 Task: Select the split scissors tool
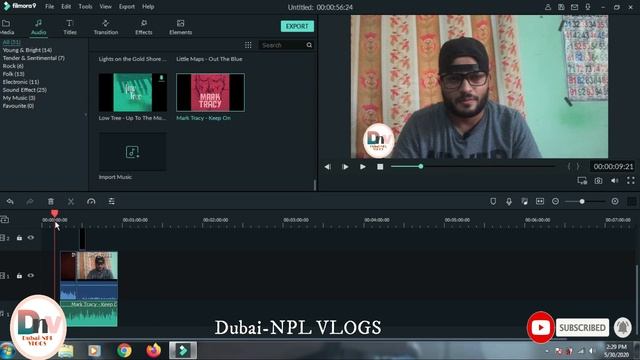click(71, 201)
